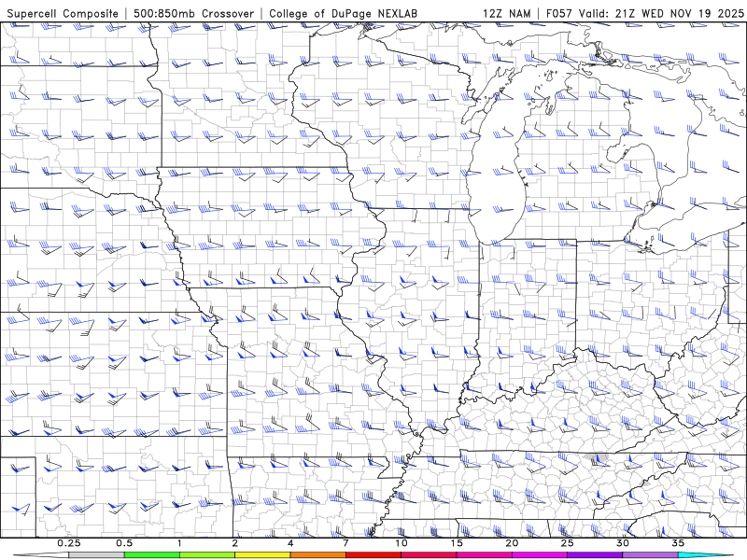Select the white below-0.25 legend arrow segment
This screenshot has height=560, width=747.
click(x=41, y=555)
